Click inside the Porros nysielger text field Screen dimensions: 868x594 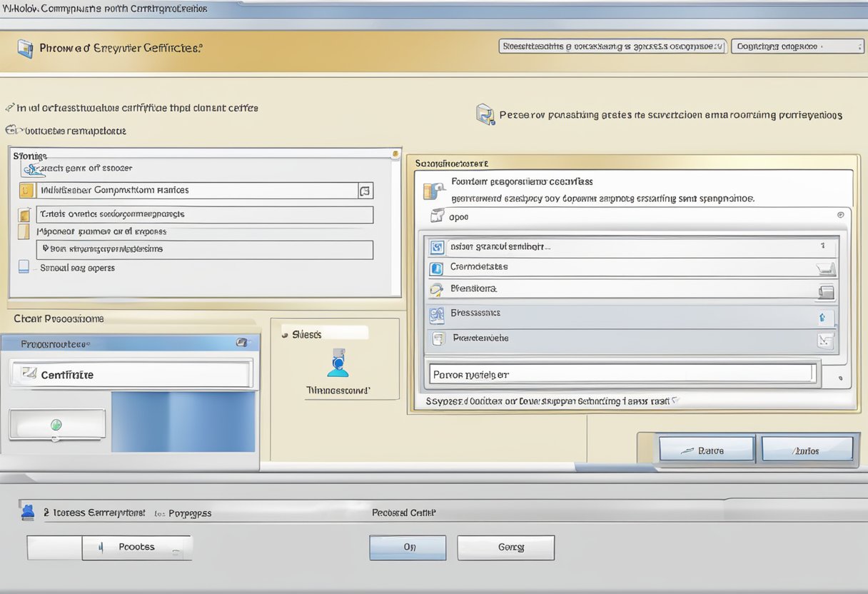[x=621, y=373]
